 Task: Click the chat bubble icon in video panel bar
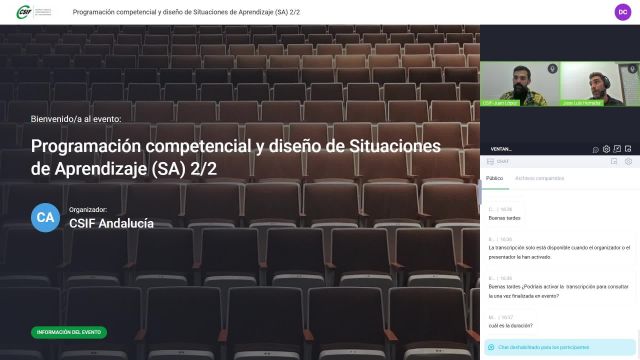pos(596,149)
